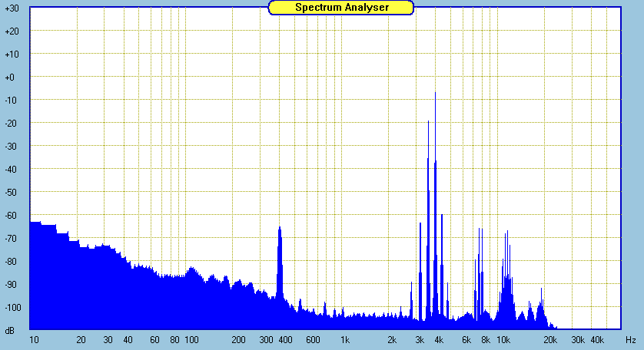Click the -50 dB axis label
Image resolution: width=644 pixels, height=350 pixels.
tap(11, 192)
